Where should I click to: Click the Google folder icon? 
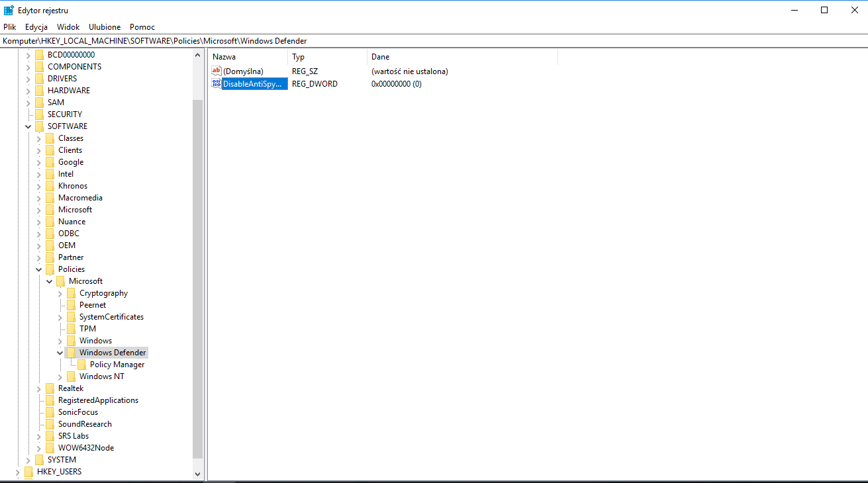click(50, 162)
